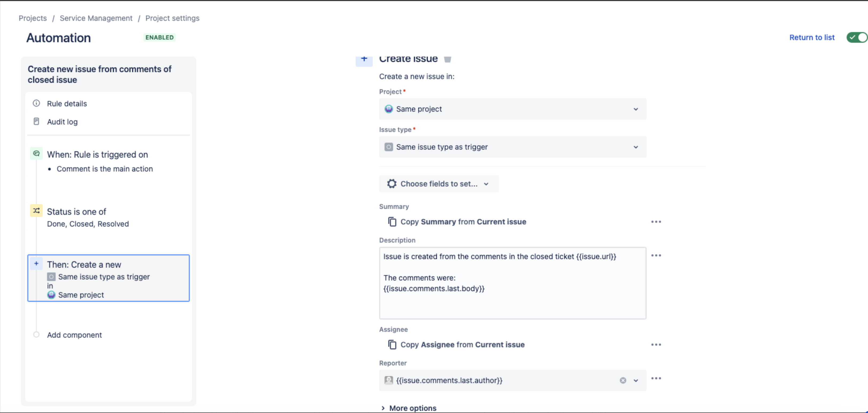Open the Reporter three-dot menu
The width and height of the screenshot is (868, 413).
tap(656, 378)
